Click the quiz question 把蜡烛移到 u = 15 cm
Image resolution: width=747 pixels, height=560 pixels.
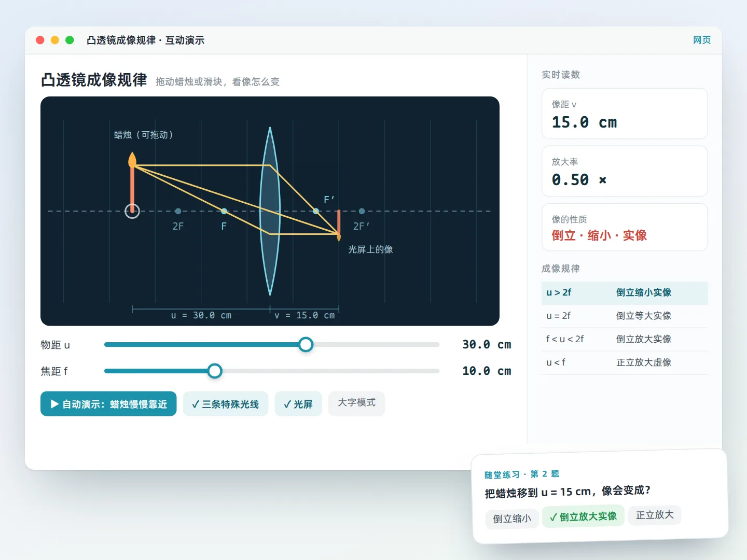point(568,492)
